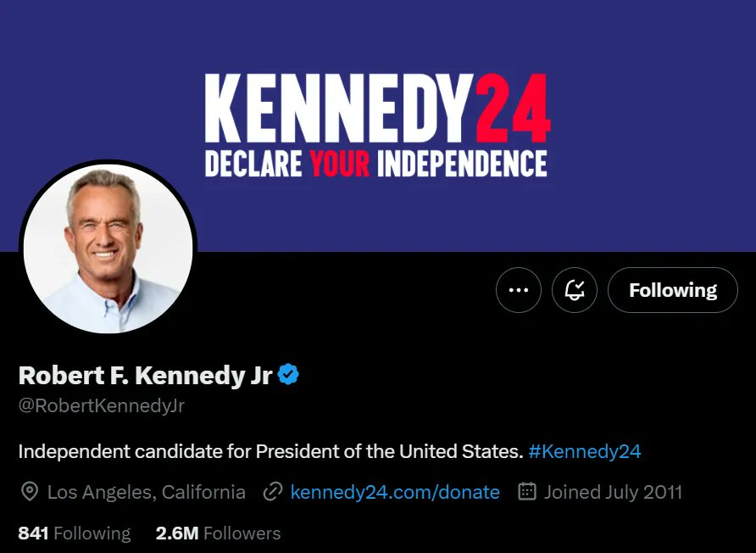
Task: Click the @RobertKennedyJr handle text
Action: coord(101,405)
